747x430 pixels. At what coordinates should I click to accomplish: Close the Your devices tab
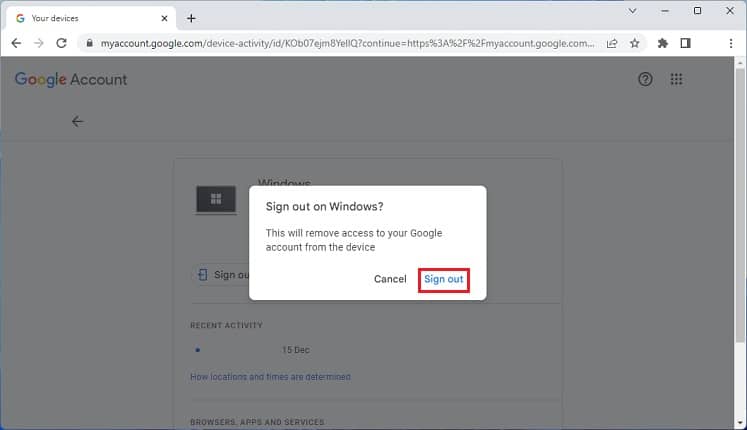pyautogui.click(x=164, y=19)
